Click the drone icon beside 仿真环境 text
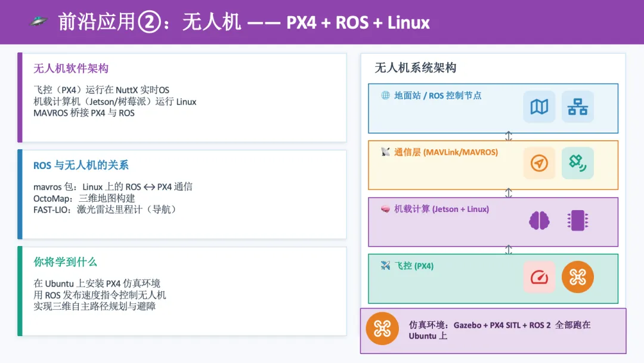The image size is (644, 363). click(382, 328)
